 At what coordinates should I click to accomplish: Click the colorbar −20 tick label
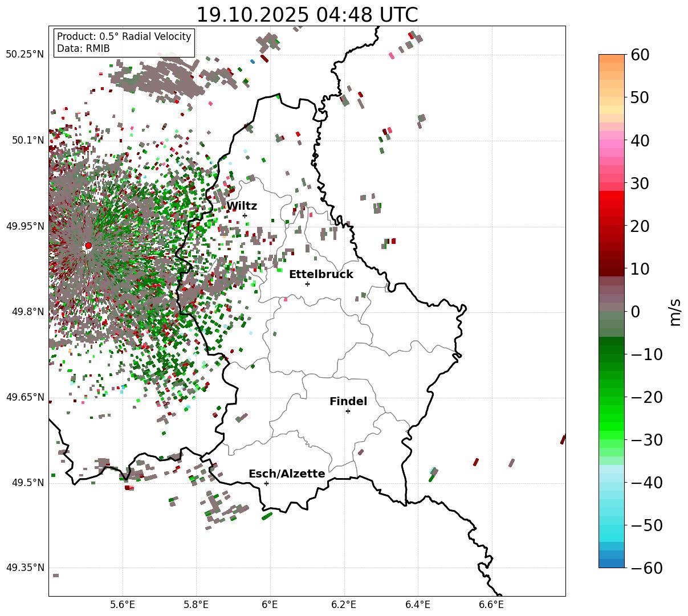tap(646, 397)
